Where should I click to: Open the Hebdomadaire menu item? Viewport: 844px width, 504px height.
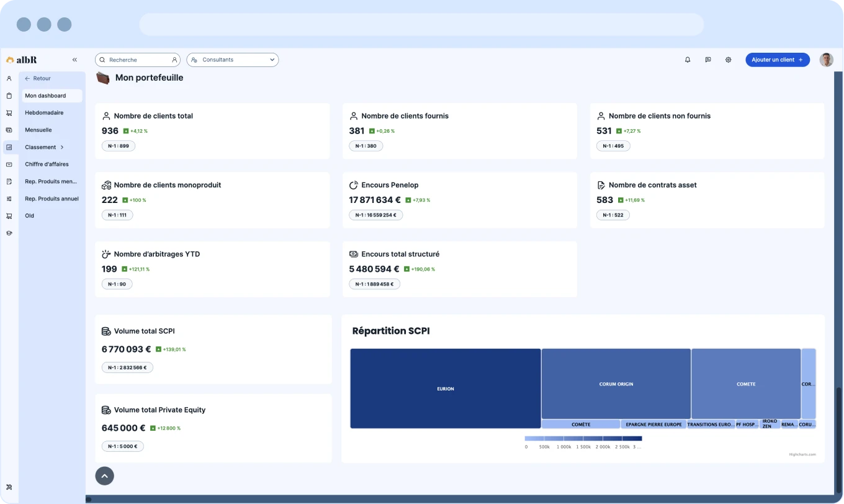(x=44, y=113)
